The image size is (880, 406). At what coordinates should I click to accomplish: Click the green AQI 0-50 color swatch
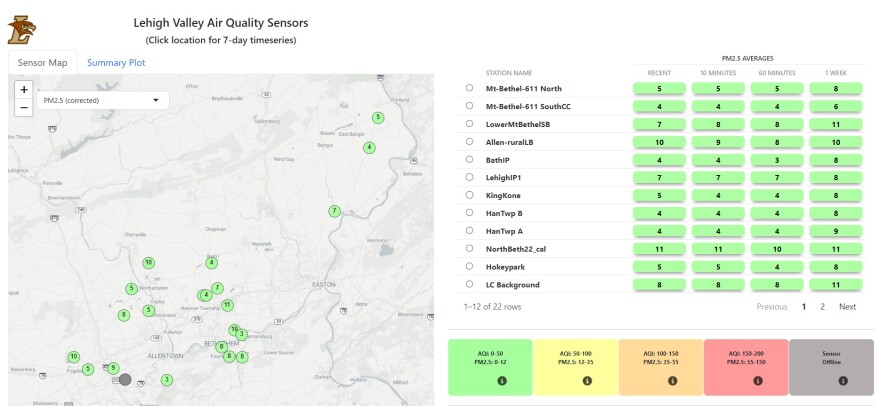point(490,358)
